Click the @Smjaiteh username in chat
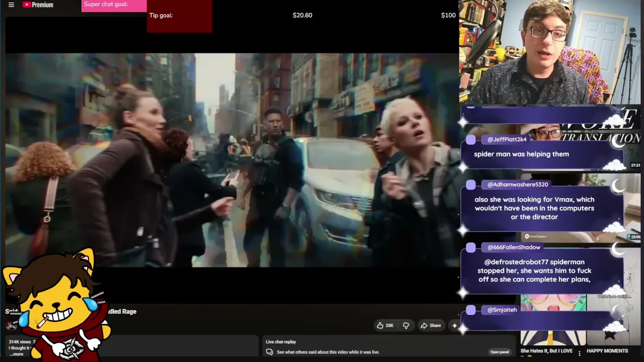Viewport: 644px width, 362px height. [502, 310]
